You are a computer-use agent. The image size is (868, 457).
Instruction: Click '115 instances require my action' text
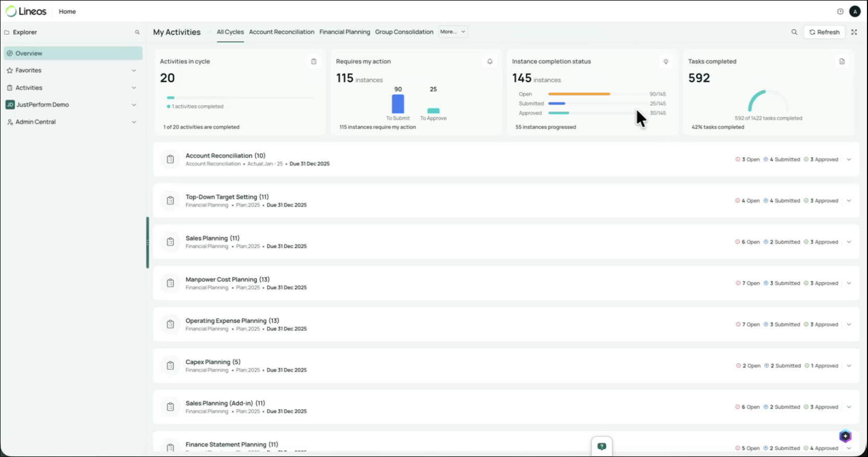tap(378, 127)
